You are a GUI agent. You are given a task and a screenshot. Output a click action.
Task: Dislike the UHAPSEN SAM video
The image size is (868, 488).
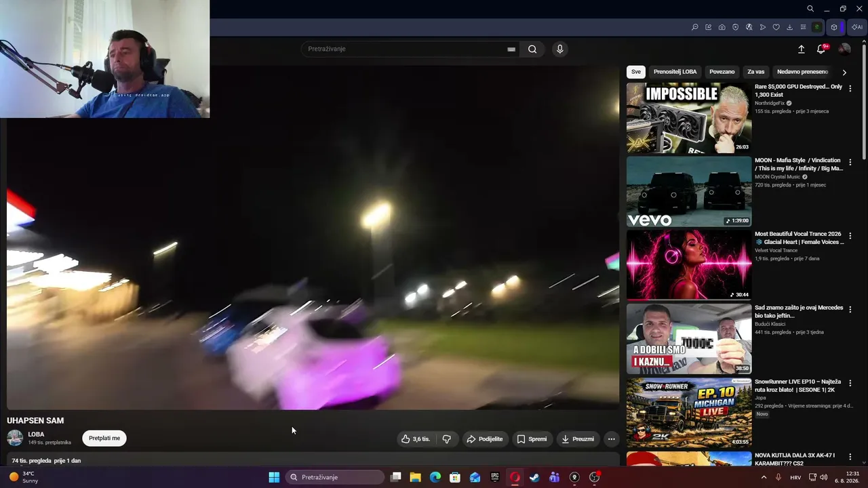[446, 439]
